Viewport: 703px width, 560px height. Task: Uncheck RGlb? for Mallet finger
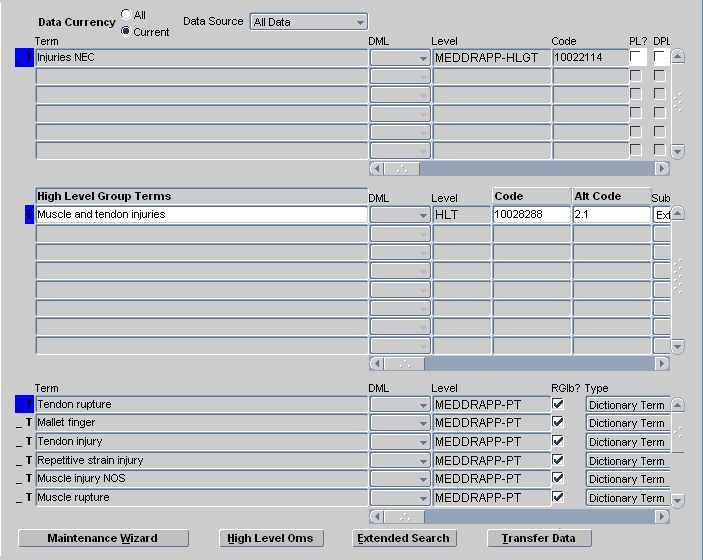558,422
